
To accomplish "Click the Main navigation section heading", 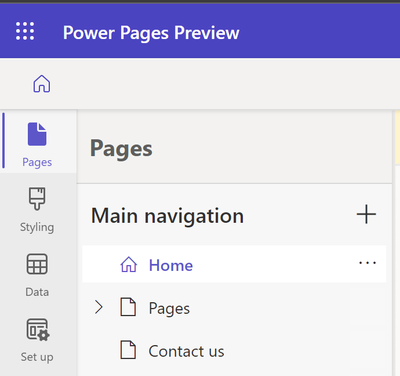I will click(167, 216).
